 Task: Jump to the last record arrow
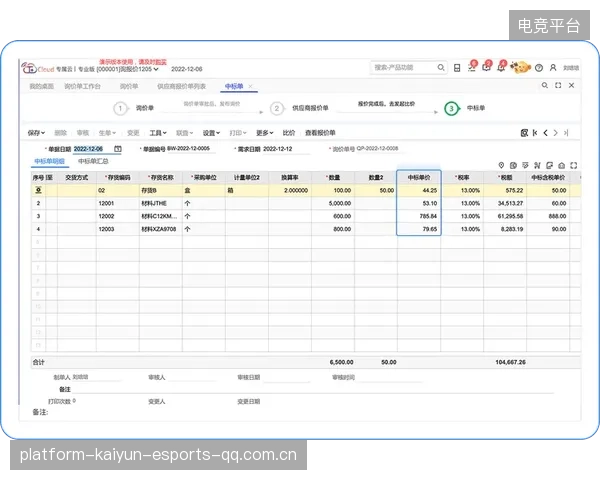pos(566,133)
